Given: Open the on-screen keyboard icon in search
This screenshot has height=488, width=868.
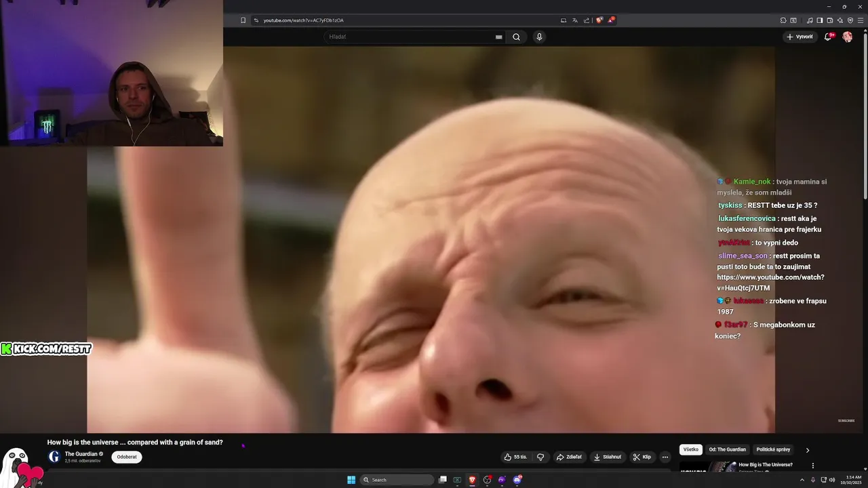Looking at the screenshot, I should point(499,37).
